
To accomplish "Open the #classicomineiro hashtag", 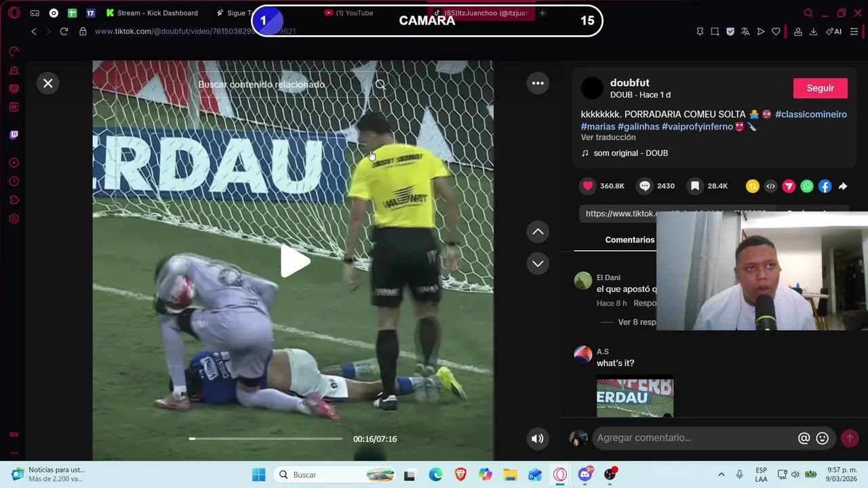I will [x=811, y=114].
